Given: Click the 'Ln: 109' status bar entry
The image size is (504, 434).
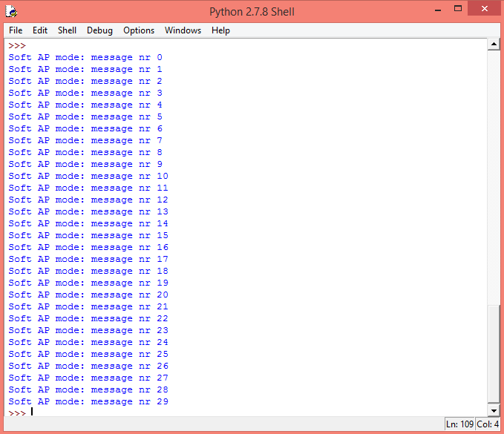Looking at the screenshot, I should coord(459,424).
